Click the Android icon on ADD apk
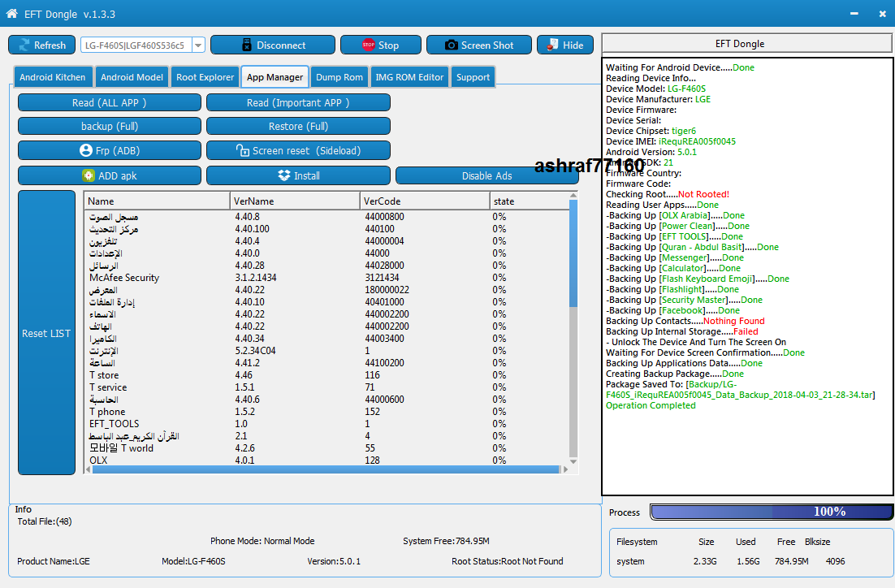 [x=88, y=175]
